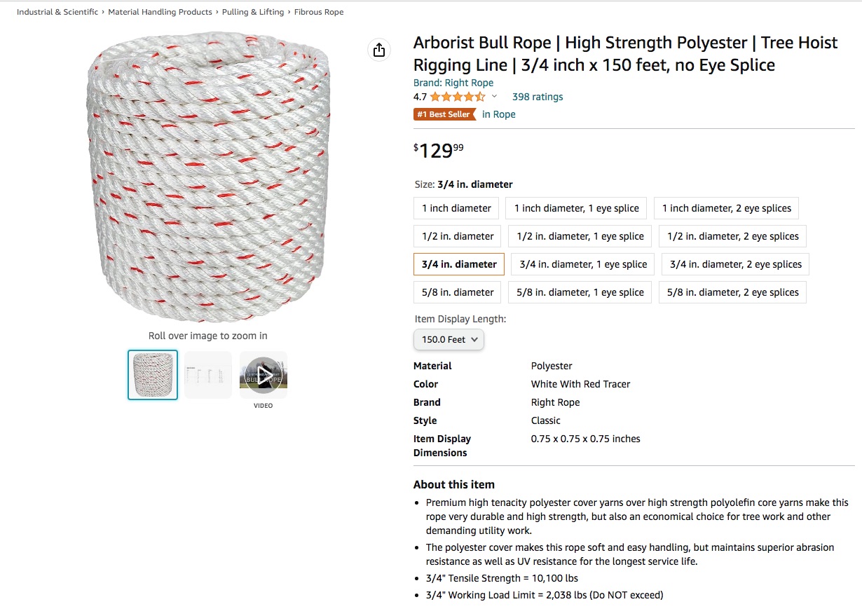Image resolution: width=862 pixels, height=616 pixels.
Task: Open the Industrial & Scientific breadcrumb
Action: click(x=57, y=12)
